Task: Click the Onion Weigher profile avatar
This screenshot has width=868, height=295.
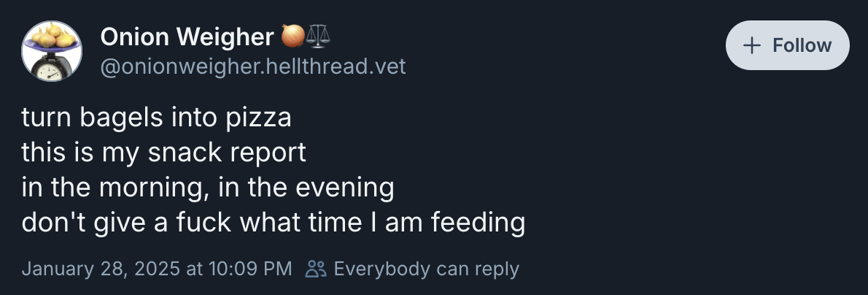Action: point(51,51)
